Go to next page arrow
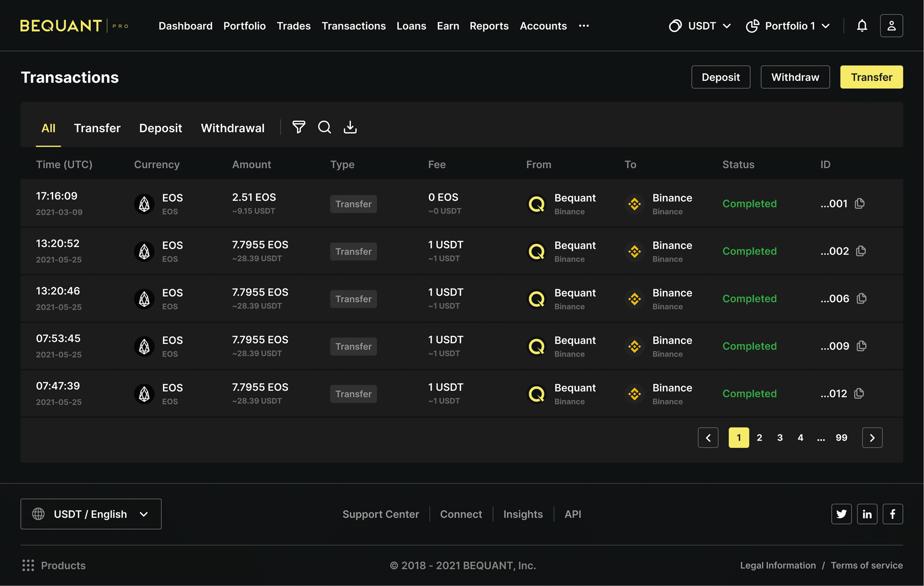This screenshot has width=924, height=586. [872, 437]
